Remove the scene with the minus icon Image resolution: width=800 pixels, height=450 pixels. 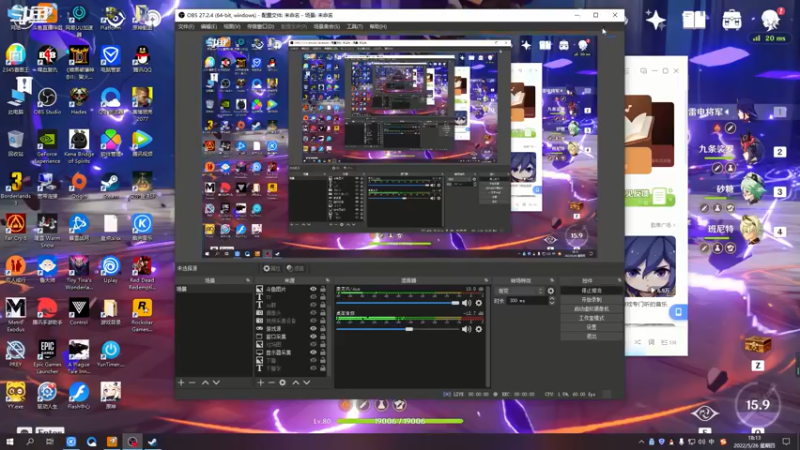pyautogui.click(x=192, y=382)
